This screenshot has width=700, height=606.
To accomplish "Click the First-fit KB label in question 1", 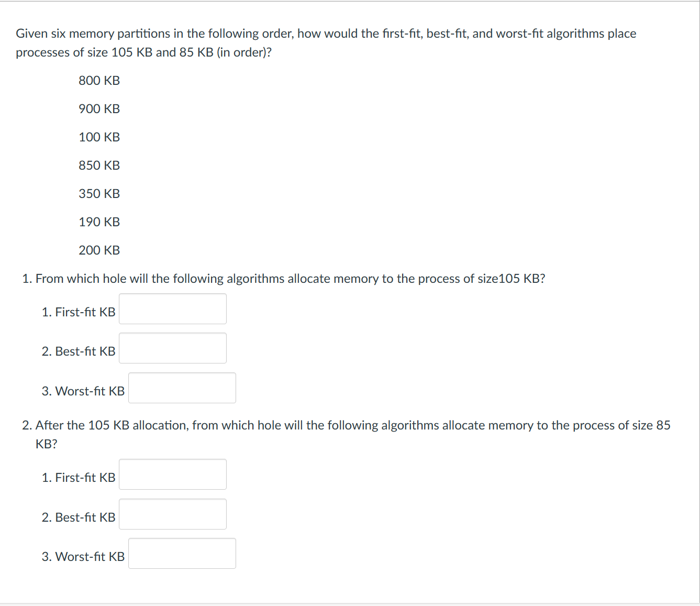I will [79, 312].
